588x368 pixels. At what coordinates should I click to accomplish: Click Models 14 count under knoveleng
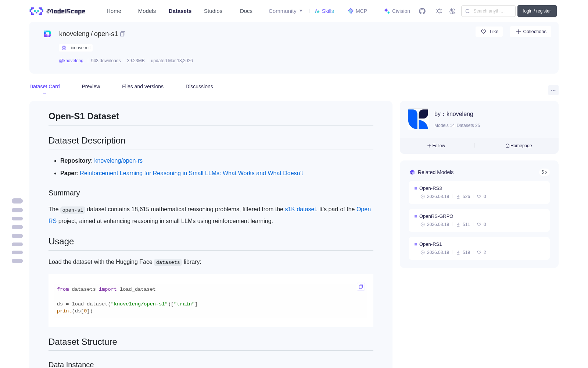(x=444, y=125)
